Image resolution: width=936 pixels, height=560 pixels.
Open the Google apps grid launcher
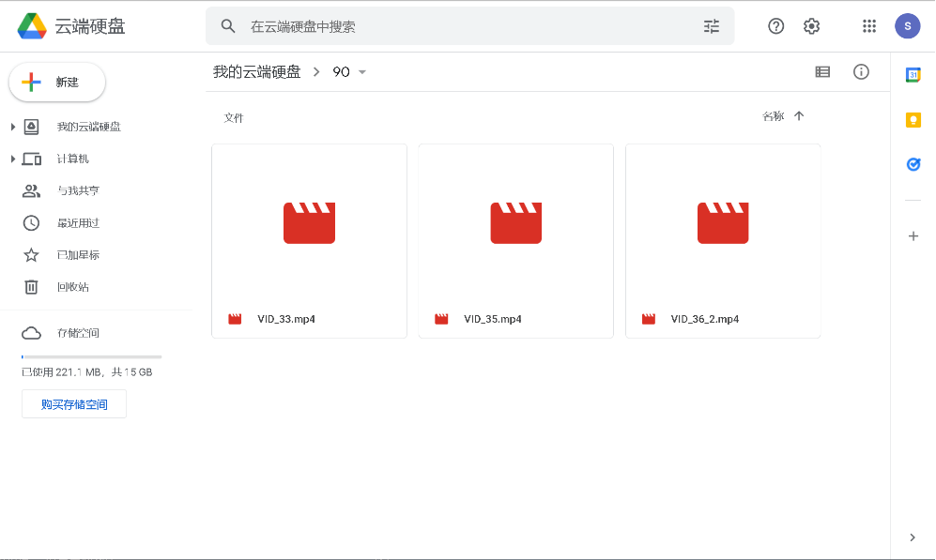[868, 26]
